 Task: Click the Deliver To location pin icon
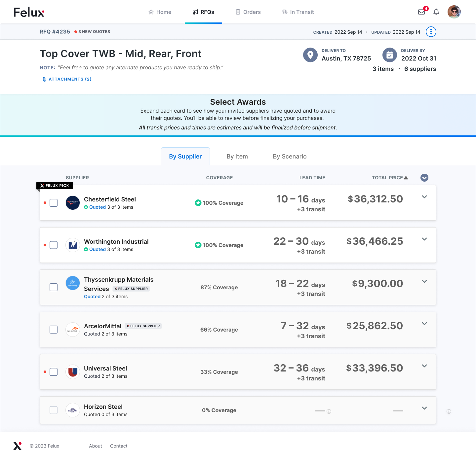[x=310, y=55]
